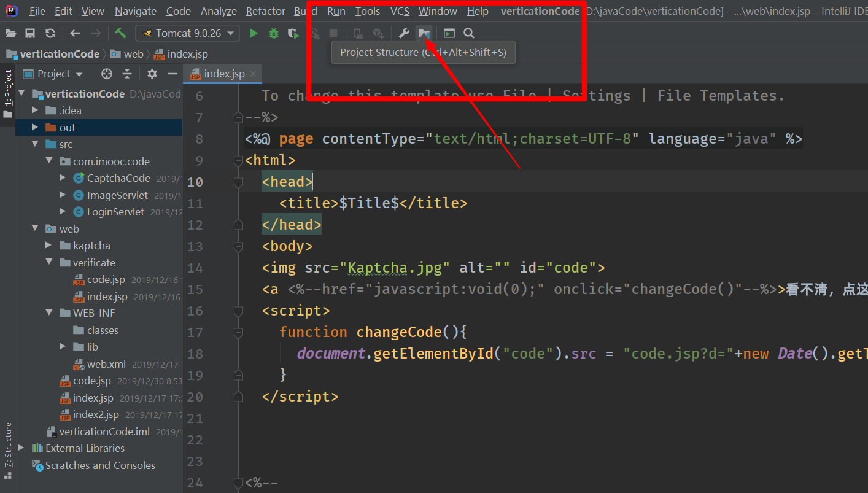Build project with the green hammer icon
The width and height of the screenshot is (868, 493).
coord(120,33)
